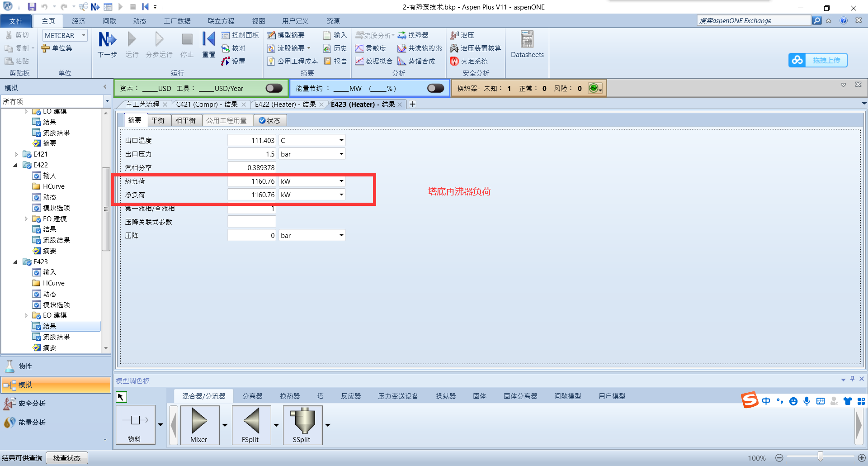Click the zoom out minus button
The image size is (868, 466).
click(779, 458)
